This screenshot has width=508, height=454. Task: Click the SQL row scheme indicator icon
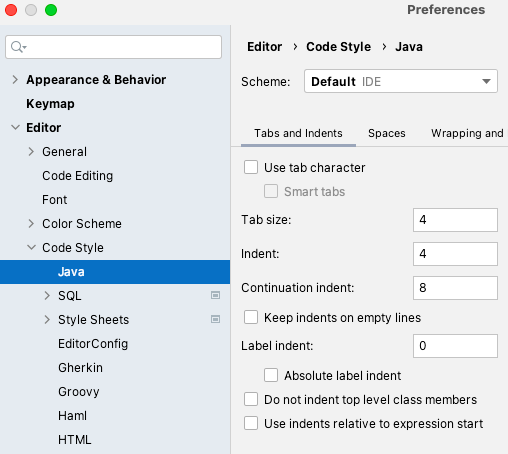point(215,295)
